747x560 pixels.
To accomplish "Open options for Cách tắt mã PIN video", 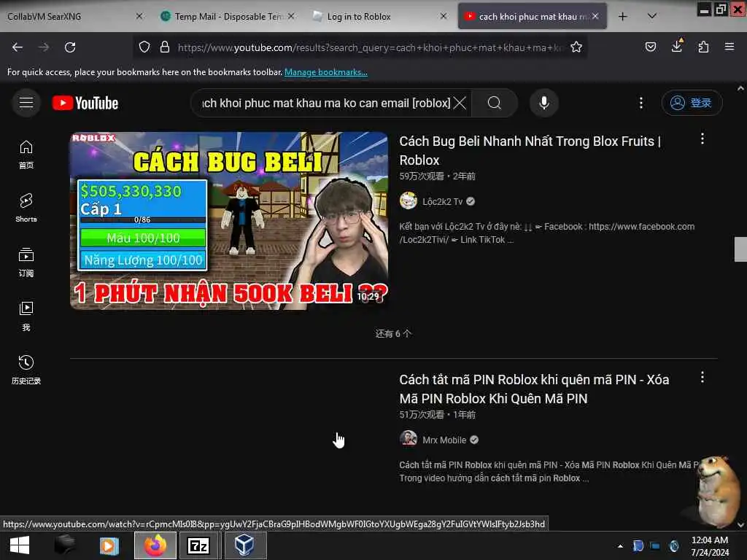I will coord(703,378).
